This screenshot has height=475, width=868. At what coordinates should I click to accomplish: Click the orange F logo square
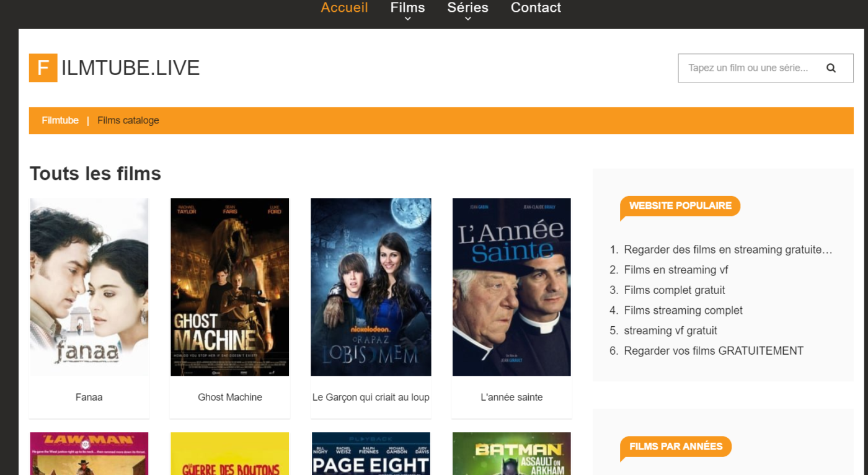click(43, 68)
